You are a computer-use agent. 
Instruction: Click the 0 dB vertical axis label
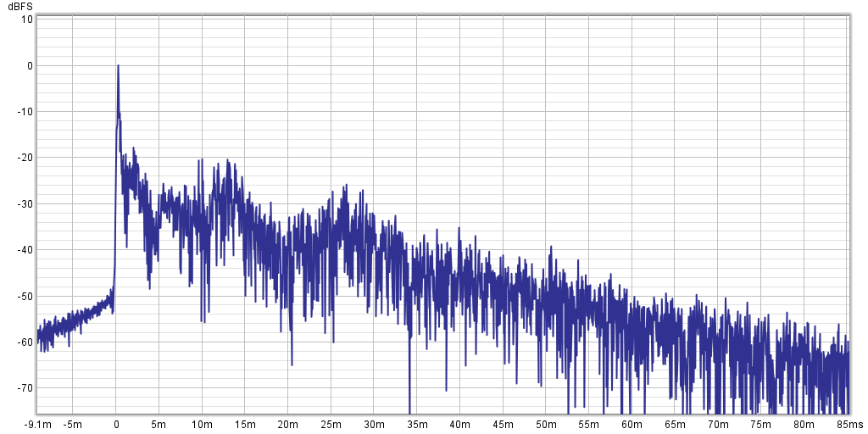pos(30,65)
